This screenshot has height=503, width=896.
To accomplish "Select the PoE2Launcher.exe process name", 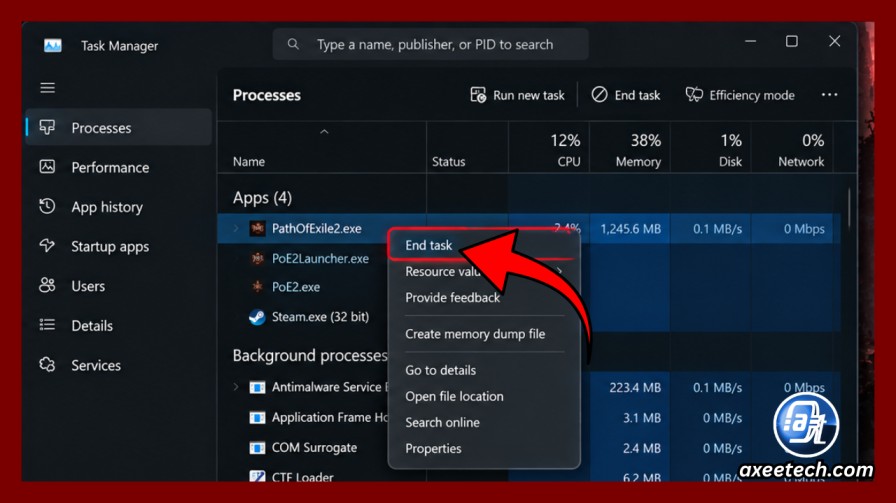I will [320, 258].
